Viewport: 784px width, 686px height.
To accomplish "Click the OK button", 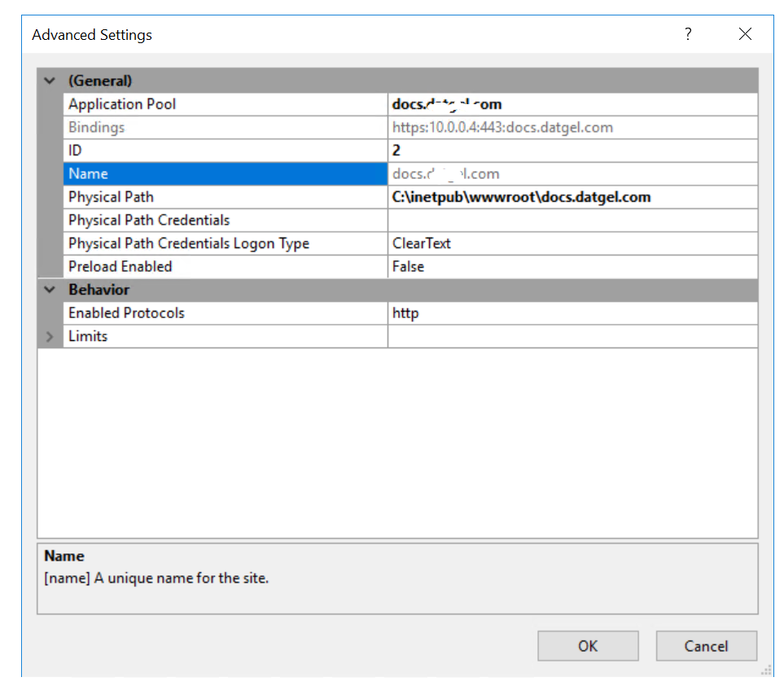I will pyautogui.click(x=588, y=645).
